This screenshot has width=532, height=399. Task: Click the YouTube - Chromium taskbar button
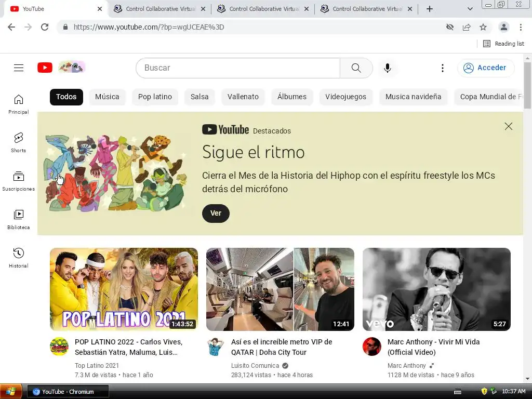[68, 392]
